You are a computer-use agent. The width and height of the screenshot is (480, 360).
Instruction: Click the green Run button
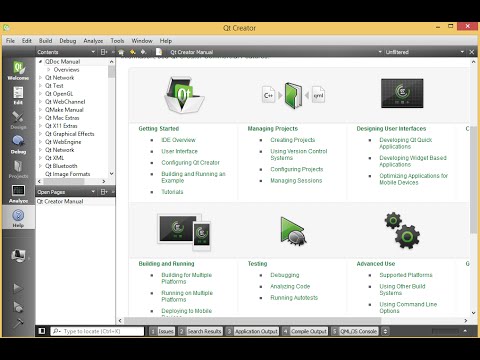pyautogui.click(x=18, y=288)
